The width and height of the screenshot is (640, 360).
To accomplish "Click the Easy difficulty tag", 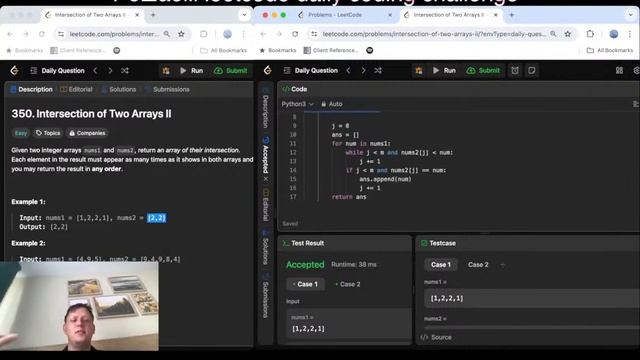I will pyautogui.click(x=21, y=133).
